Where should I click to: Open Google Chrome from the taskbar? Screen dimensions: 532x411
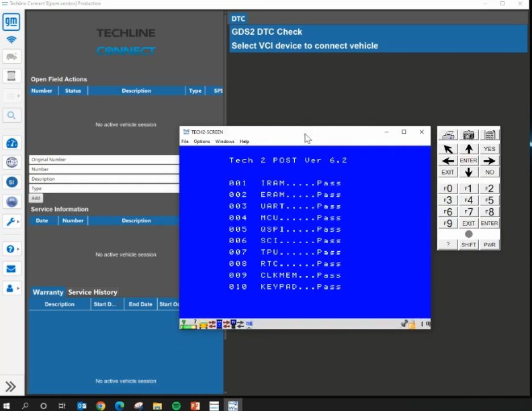(x=101, y=406)
